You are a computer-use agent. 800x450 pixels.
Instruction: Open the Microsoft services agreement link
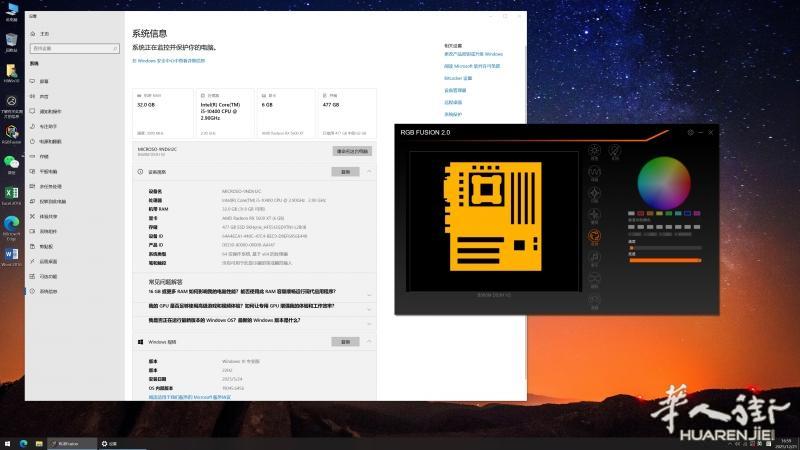click(x=190, y=397)
